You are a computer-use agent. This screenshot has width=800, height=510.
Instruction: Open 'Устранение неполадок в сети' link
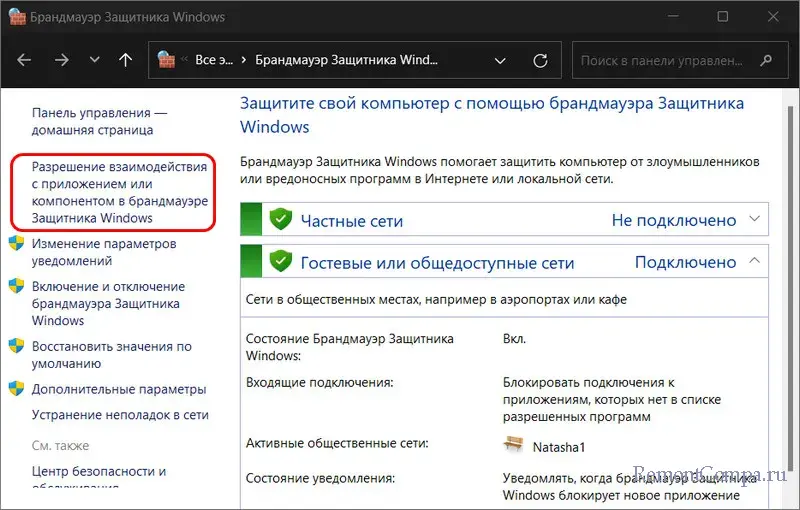(x=120, y=415)
